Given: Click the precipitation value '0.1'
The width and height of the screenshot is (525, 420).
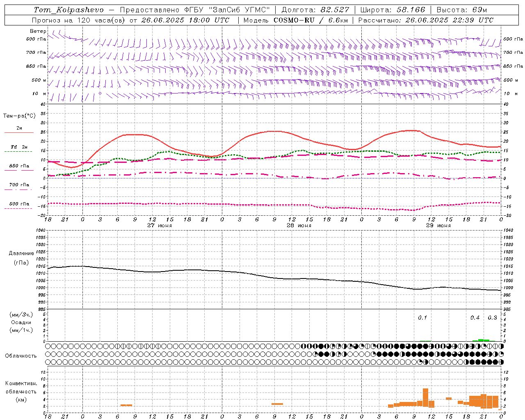Looking at the screenshot, I should (422, 318).
